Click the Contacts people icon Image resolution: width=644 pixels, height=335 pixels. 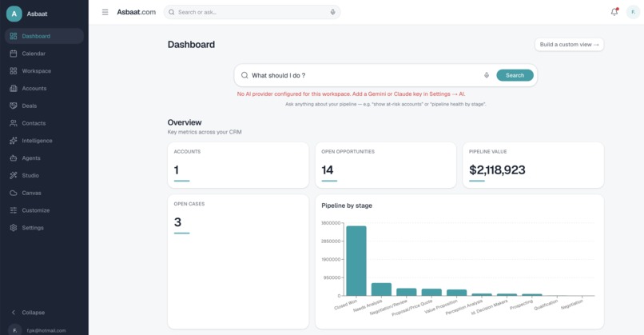[14, 123]
